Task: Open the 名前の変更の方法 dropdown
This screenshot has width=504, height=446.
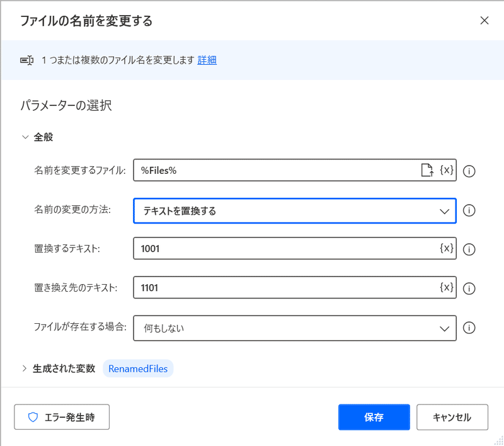Action: click(295, 211)
